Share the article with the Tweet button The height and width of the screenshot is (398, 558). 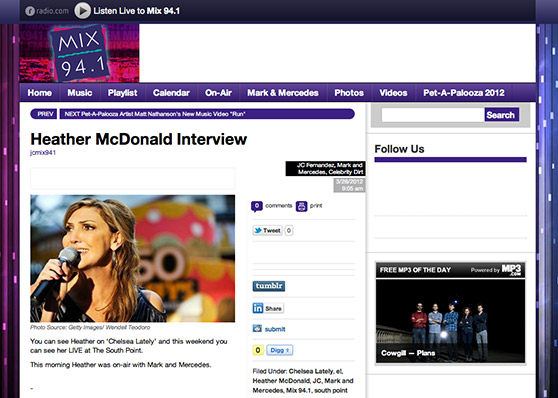267,231
